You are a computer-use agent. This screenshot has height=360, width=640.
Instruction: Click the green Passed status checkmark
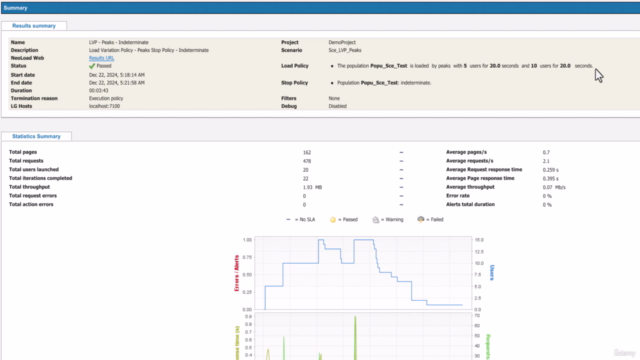click(x=92, y=66)
